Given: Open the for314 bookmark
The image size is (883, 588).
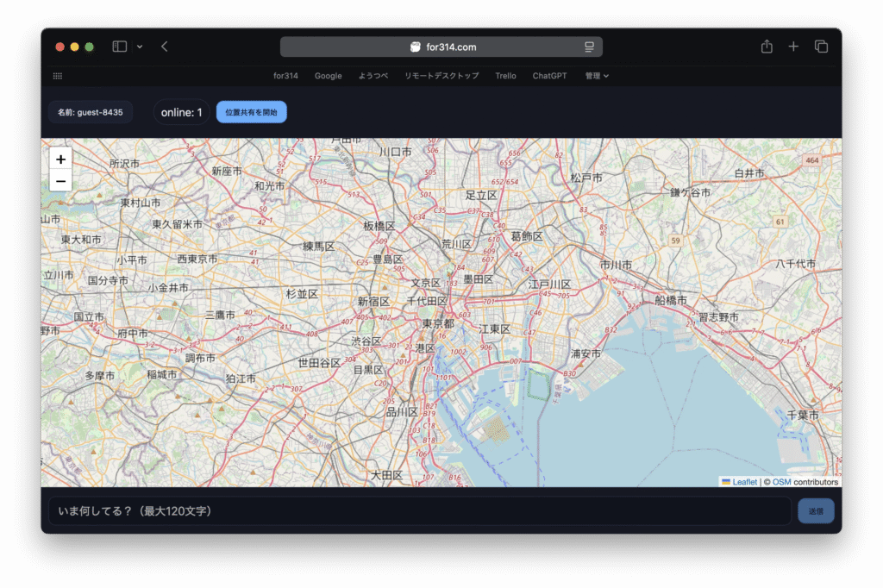Looking at the screenshot, I should tap(285, 76).
